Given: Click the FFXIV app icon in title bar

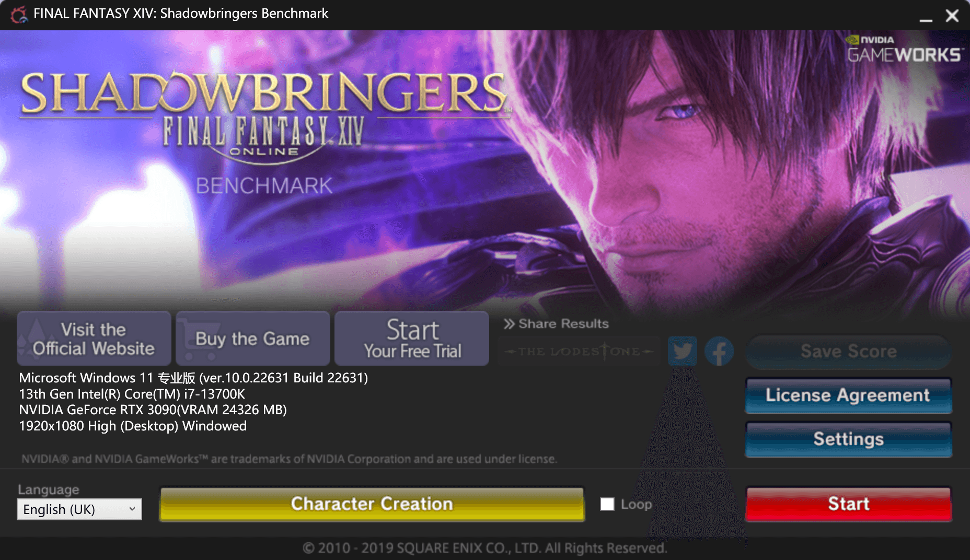Looking at the screenshot, I should (x=18, y=14).
